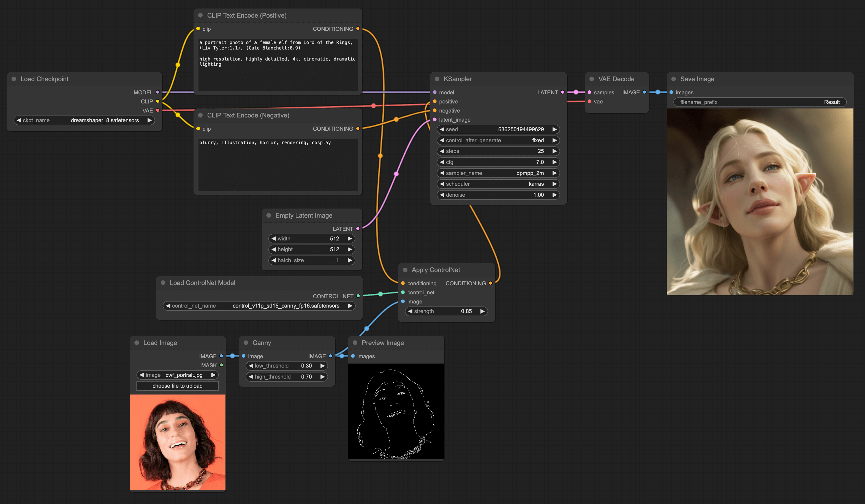Screen dimensions: 865x504
Task: Click CONDITIONING output socket of Apply ControlNet
Action: click(491, 283)
